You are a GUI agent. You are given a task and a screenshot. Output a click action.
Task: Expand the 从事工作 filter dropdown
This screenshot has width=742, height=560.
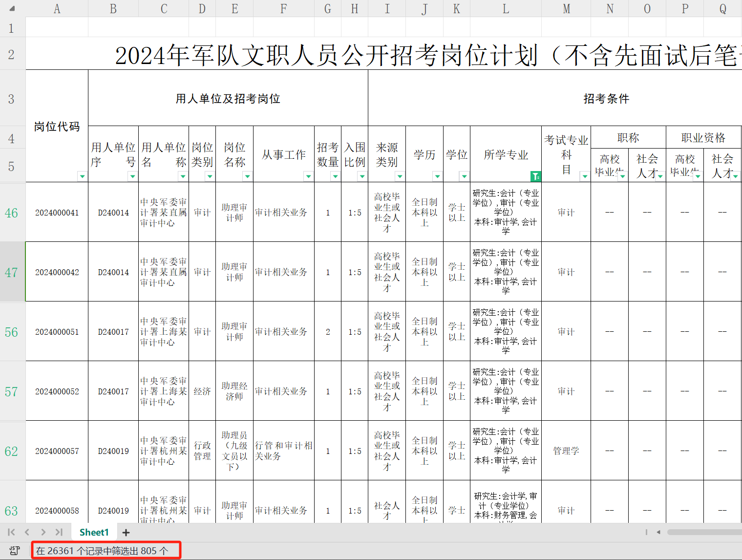pos(308,176)
